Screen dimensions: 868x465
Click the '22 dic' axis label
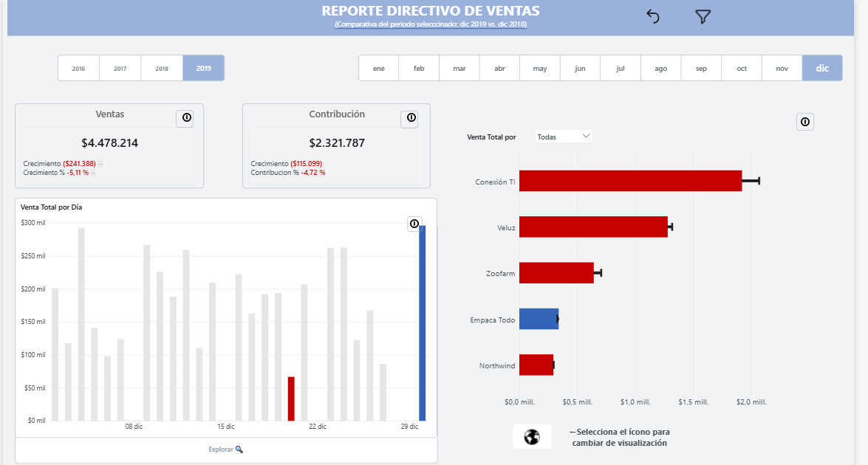318,427
